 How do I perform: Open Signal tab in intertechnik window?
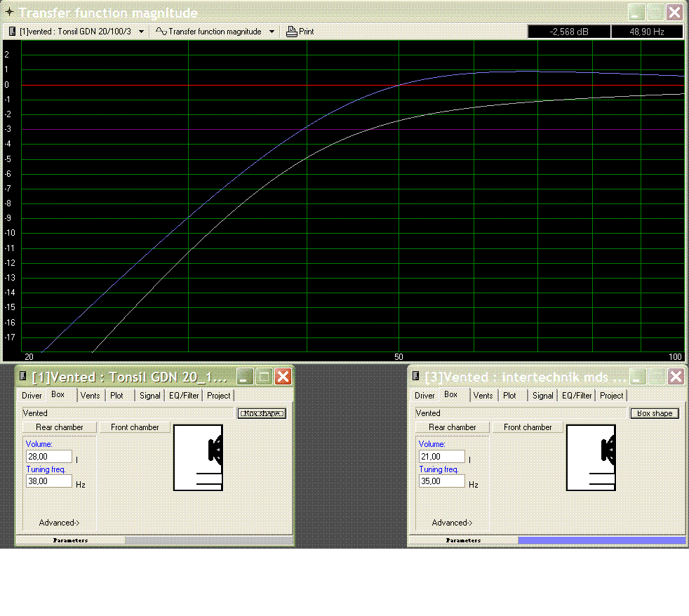pos(542,396)
